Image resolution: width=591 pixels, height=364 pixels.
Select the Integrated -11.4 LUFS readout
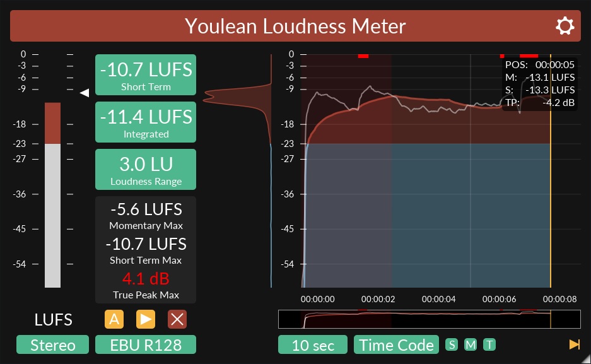[146, 122]
